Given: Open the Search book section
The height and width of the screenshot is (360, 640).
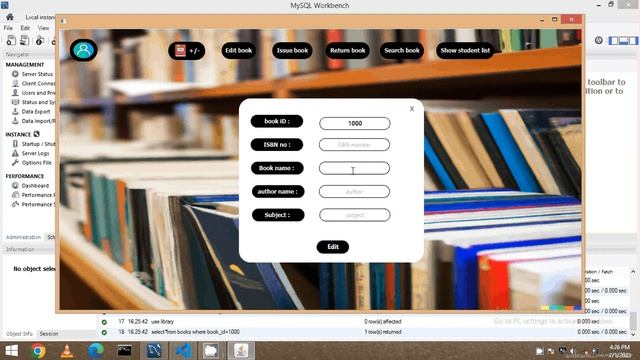Looking at the screenshot, I should click(x=402, y=51).
